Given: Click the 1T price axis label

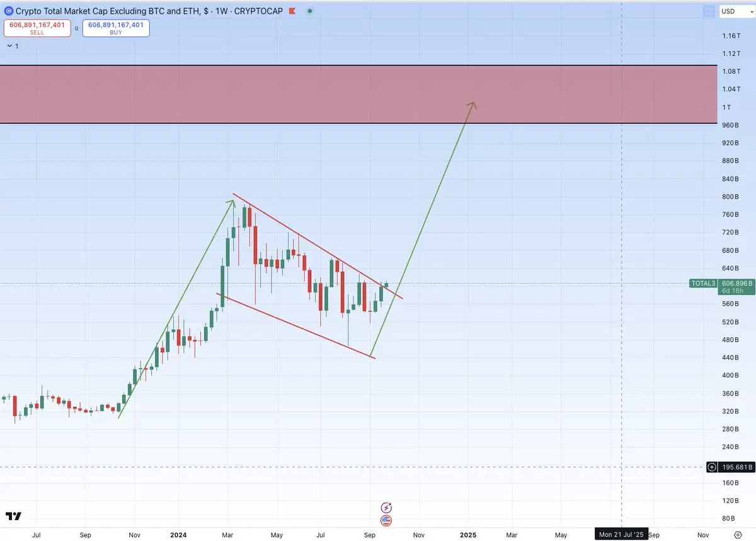Looking at the screenshot, I should 726,107.
